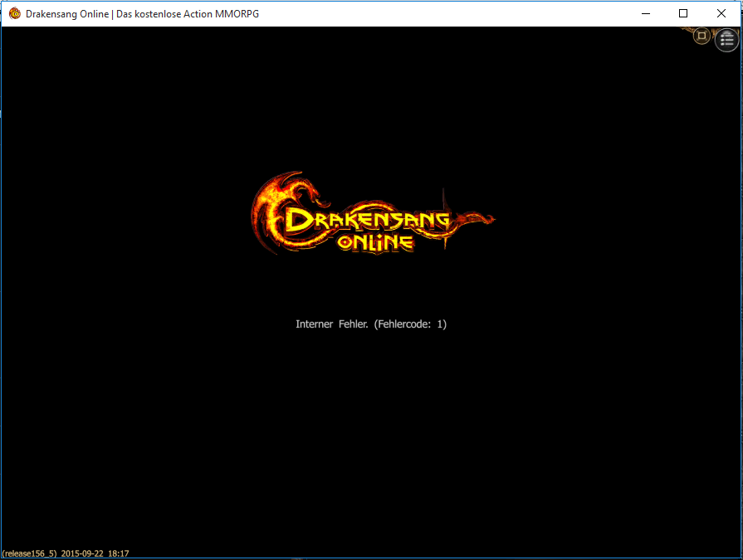The height and width of the screenshot is (560, 743).
Task: Toggle fullscreen with the square icon
Action: click(701, 36)
